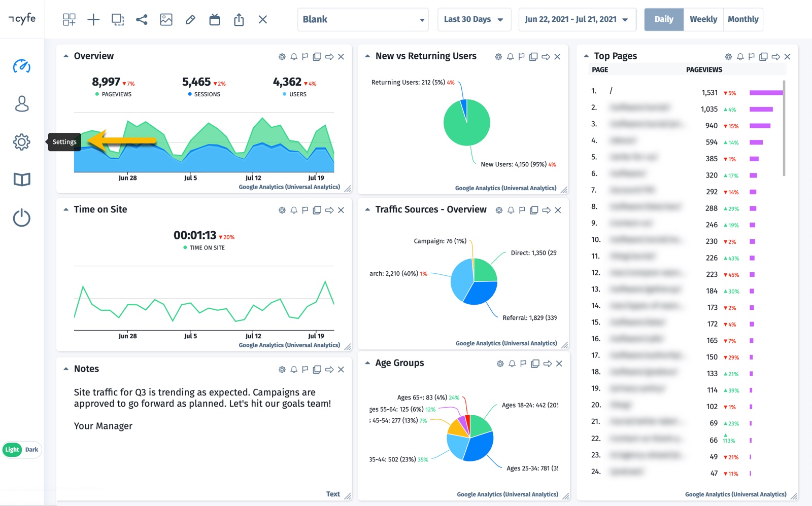Open the user account icon in sidebar
The width and height of the screenshot is (812, 506).
point(22,104)
